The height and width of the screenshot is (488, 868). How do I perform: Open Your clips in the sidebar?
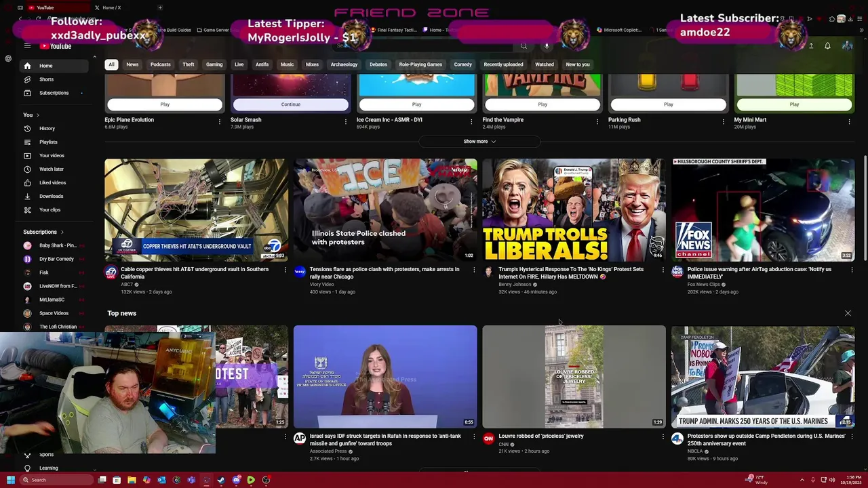[x=54, y=209]
